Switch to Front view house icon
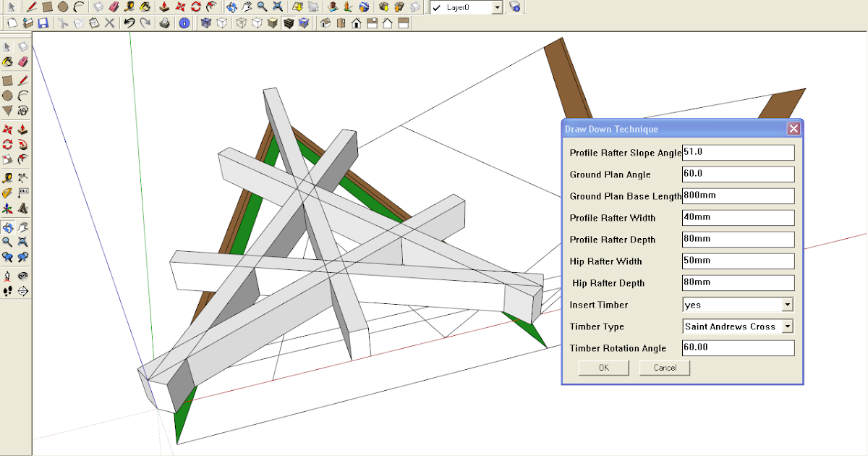This screenshot has width=868, height=456. pyautogui.click(x=357, y=23)
